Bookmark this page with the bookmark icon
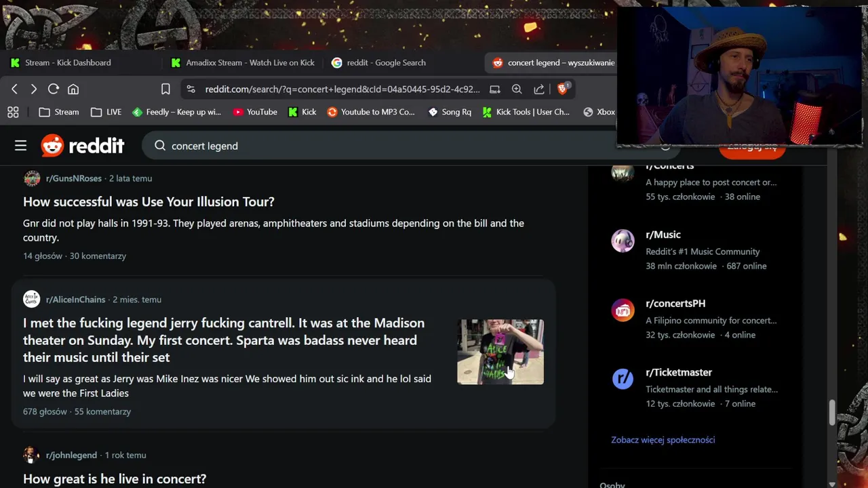This screenshot has height=488, width=868. (x=165, y=89)
